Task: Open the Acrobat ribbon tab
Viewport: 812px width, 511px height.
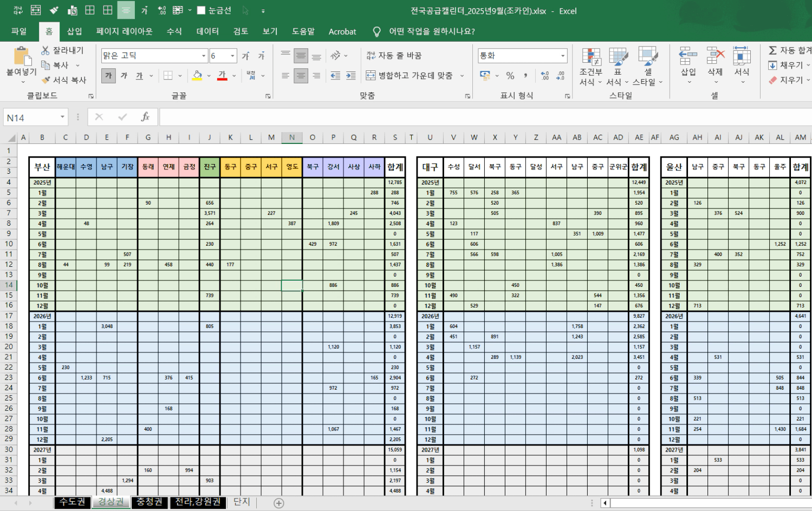Action: [x=342, y=31]
